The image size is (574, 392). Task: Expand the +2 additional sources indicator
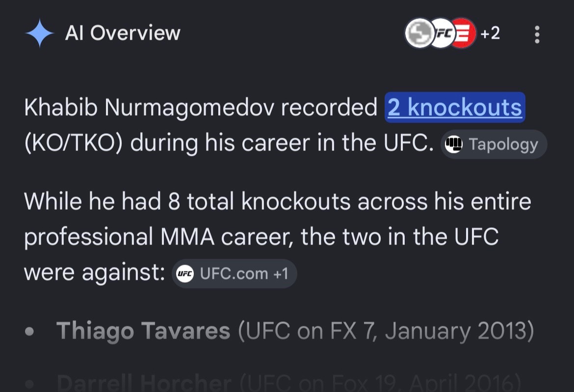click(x=490, y=33)
